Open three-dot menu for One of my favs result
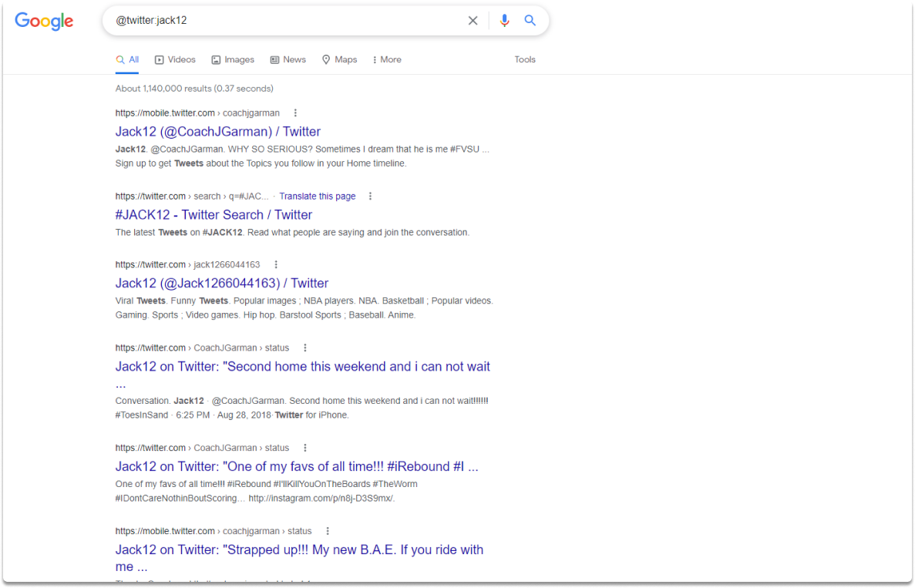The image size is (915, 588). (x=304, y=448)
